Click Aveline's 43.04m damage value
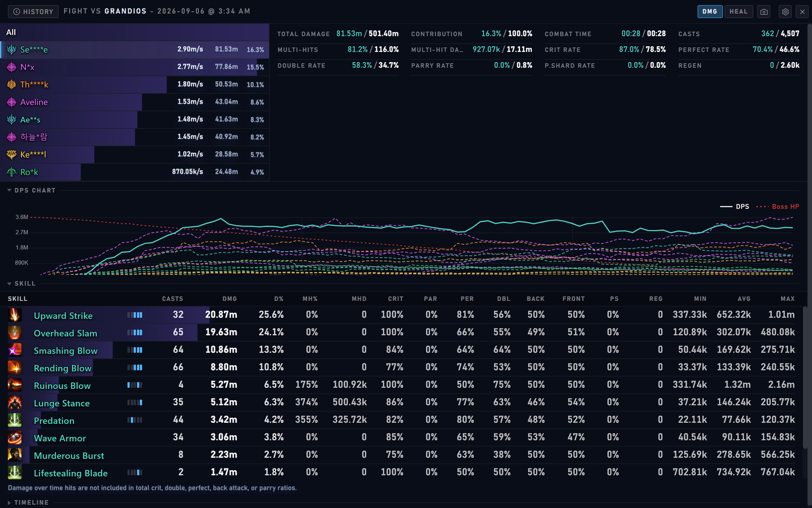Image resolution: width=812 pixels, height=508 pixels. (x=226, y=102)
